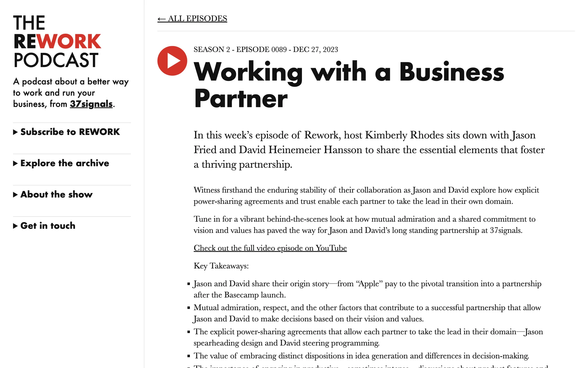
Task: Open the full video episode on YouTube link
Action: pos(270,248)
